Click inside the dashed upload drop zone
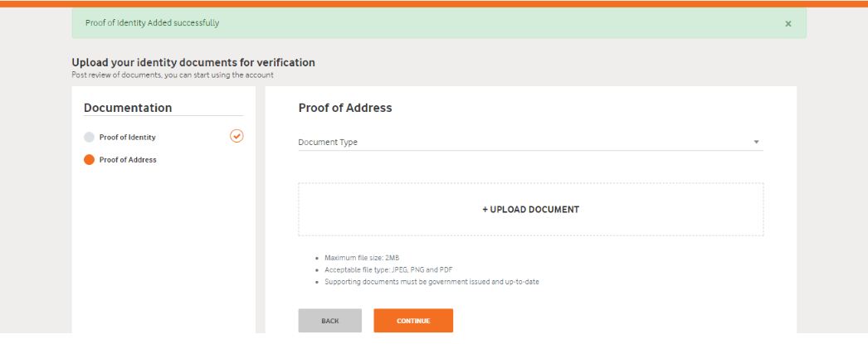 pyautogui.click(x=531, y=210)
